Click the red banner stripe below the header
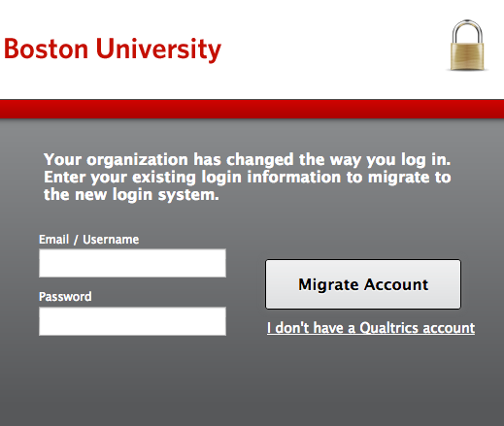This screenshot has height=426, width=504. point(252,109)
